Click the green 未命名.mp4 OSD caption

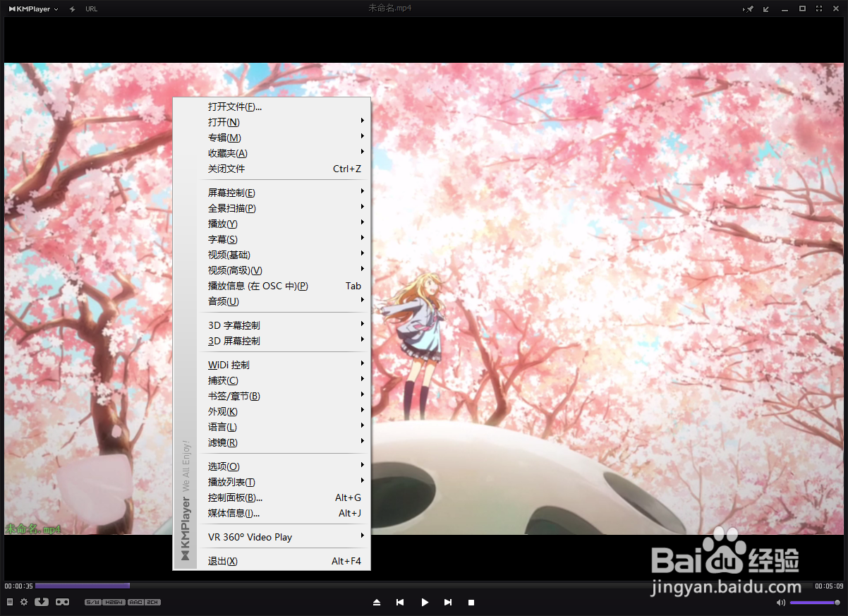pyautogui.click(x=33, y=529)
